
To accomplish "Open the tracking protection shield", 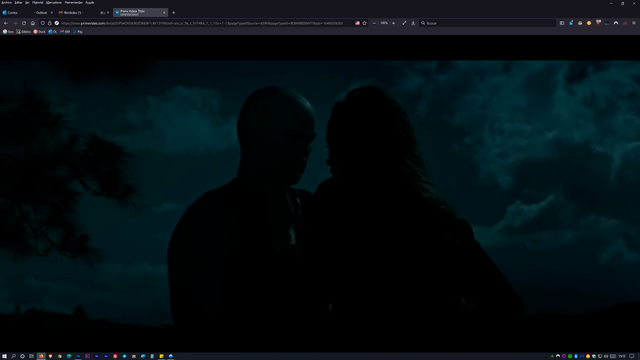I will pyautogui.click(x=42, y=23).
